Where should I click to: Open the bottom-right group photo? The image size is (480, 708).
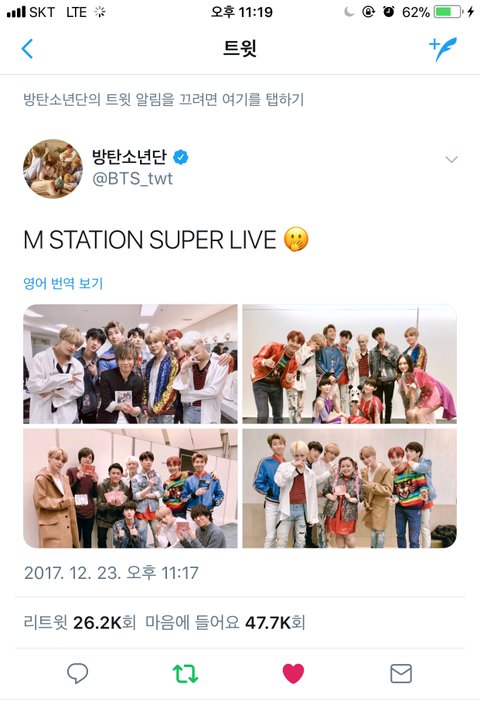(350, 489)
